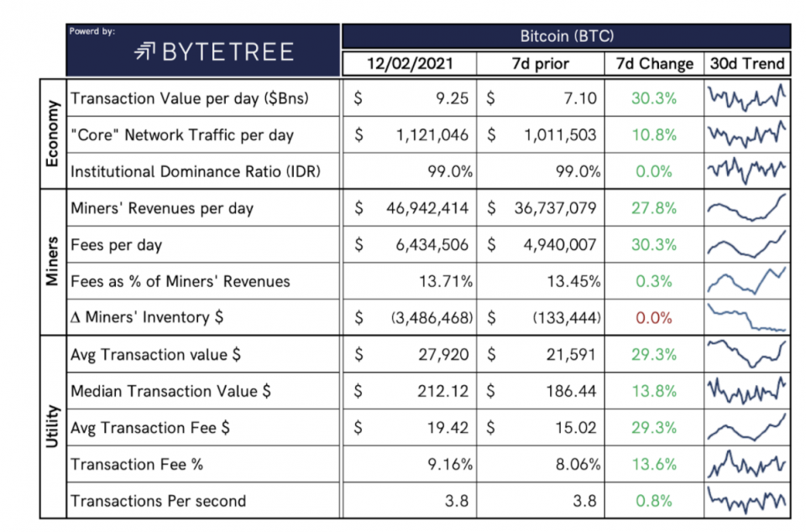
Task: Click the 12/02/2021 column header
Action: point(409,63)
